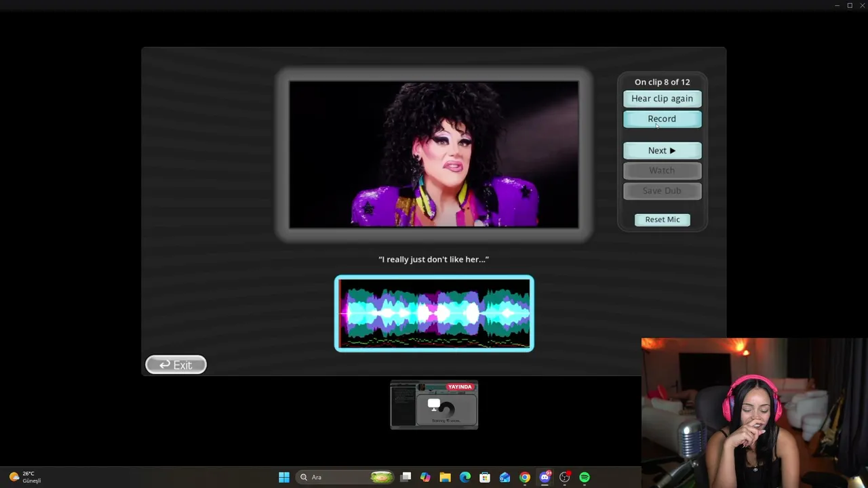The width and height of the screenshot is (868, 488).
Task: Click the "On clip 8 of 12" label
Action: 662,82
